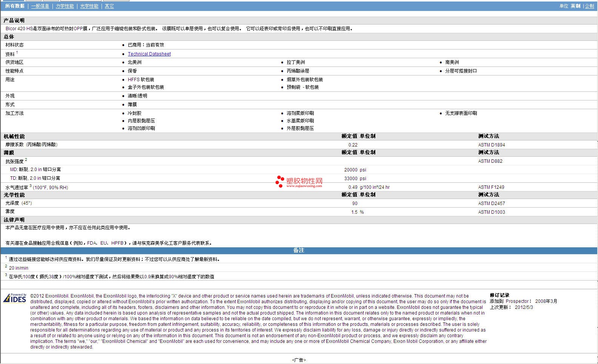598x364 pixels.
Task: Select 南美洲 region entry
Action: (x=452, y=62)
